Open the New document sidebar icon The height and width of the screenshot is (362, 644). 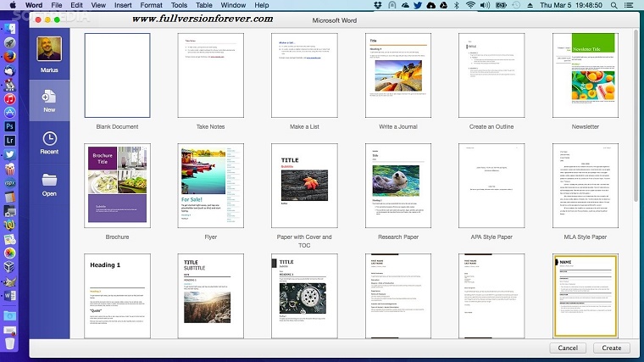[x=49, y=101]
